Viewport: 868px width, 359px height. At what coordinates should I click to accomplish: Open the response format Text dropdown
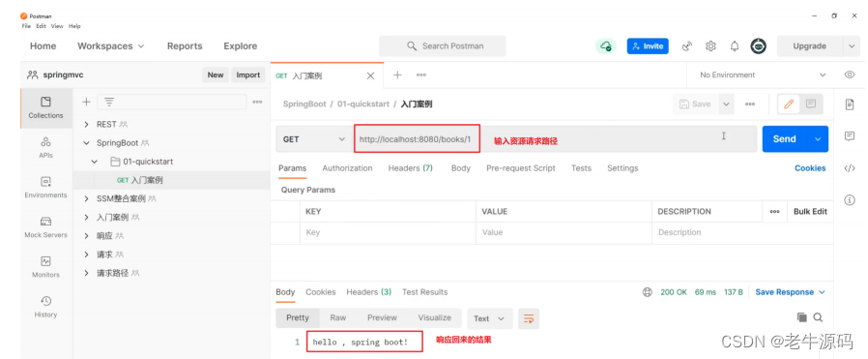point(490,318)
